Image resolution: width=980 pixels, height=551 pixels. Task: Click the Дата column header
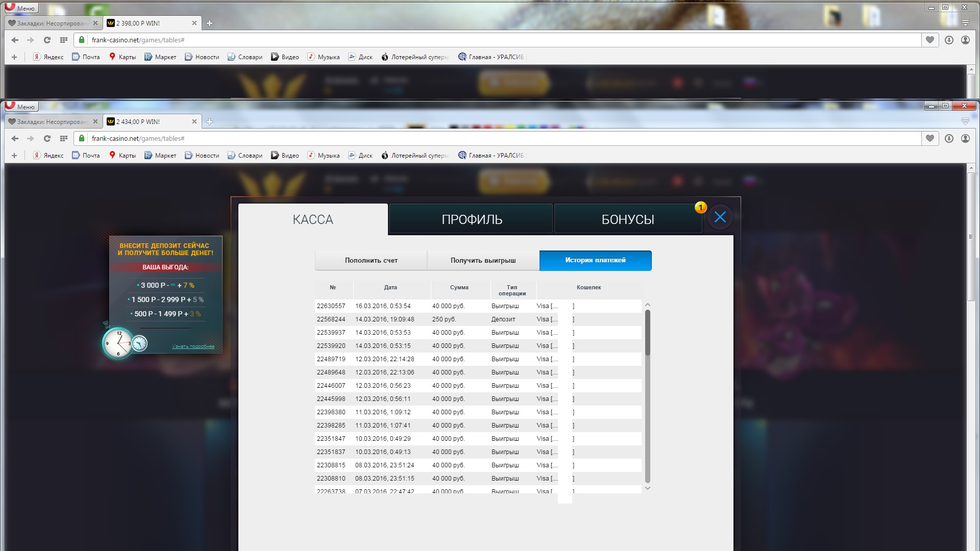pyautogui.click(x=390, y=287)
